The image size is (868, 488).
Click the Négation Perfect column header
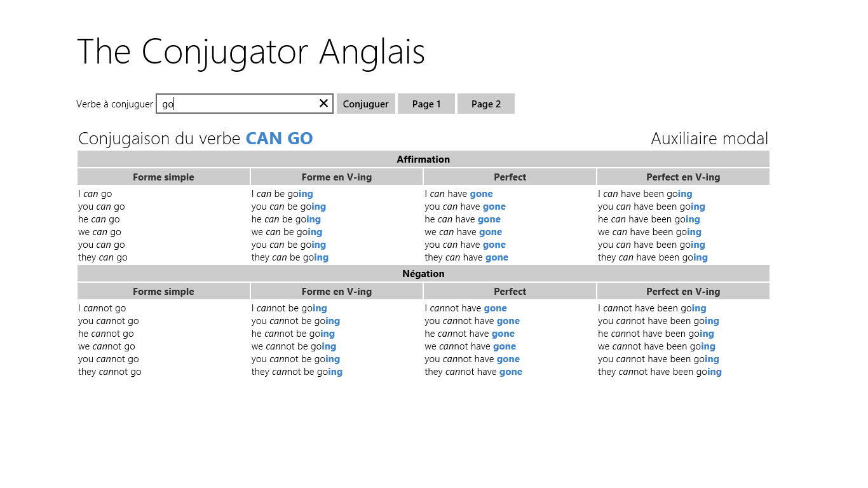pyautogui.click(x=510, y=292)
